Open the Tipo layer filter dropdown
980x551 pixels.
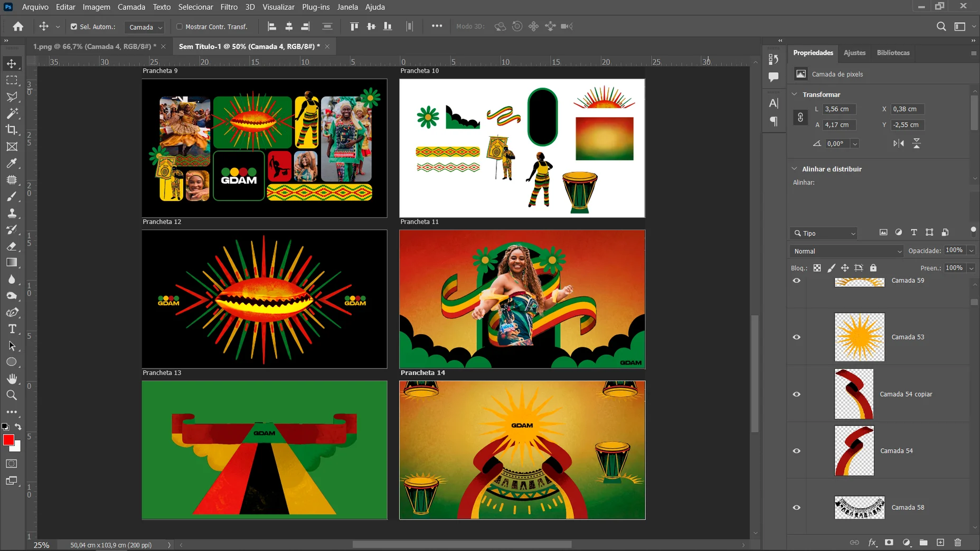[823, 233]
